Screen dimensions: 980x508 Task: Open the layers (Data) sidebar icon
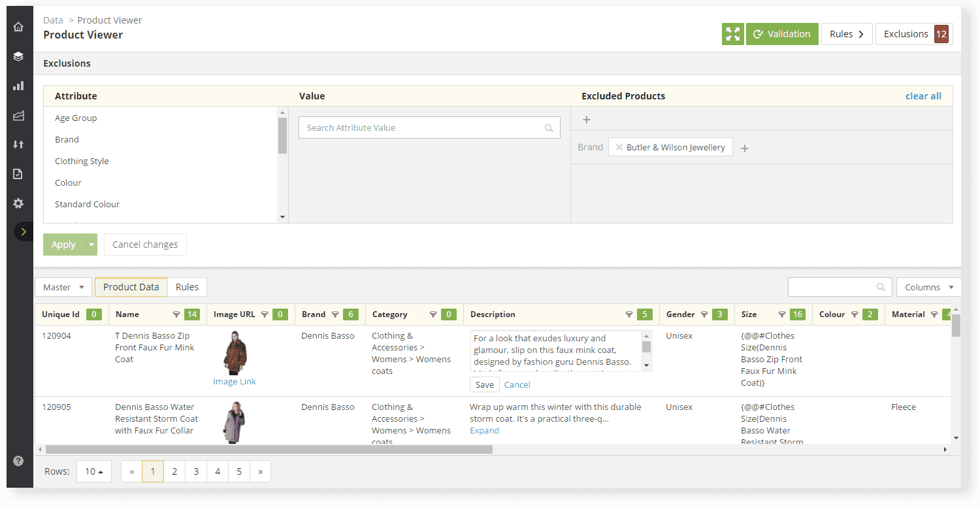[x=18, y=56]
